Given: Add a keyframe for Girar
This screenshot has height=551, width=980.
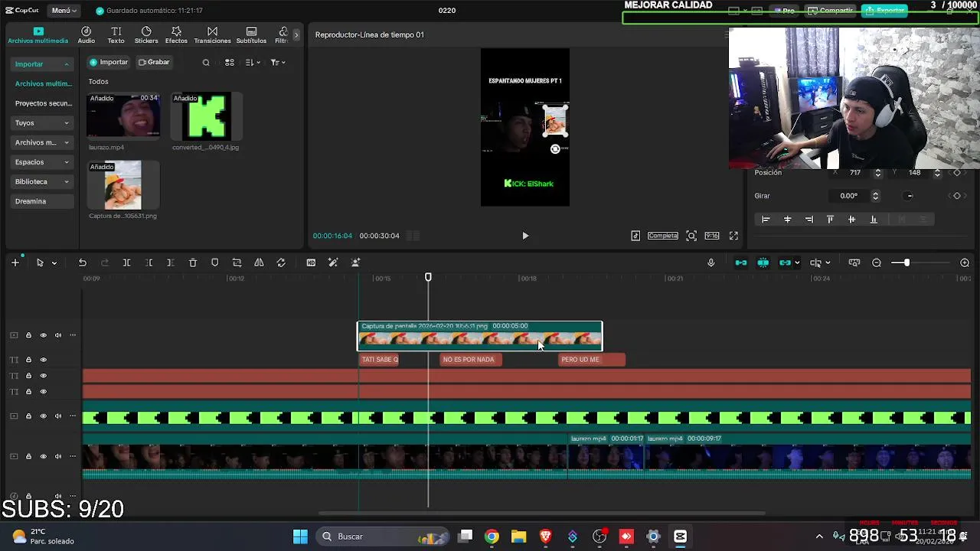Looking at the screenshot, I should pos(956,196).
